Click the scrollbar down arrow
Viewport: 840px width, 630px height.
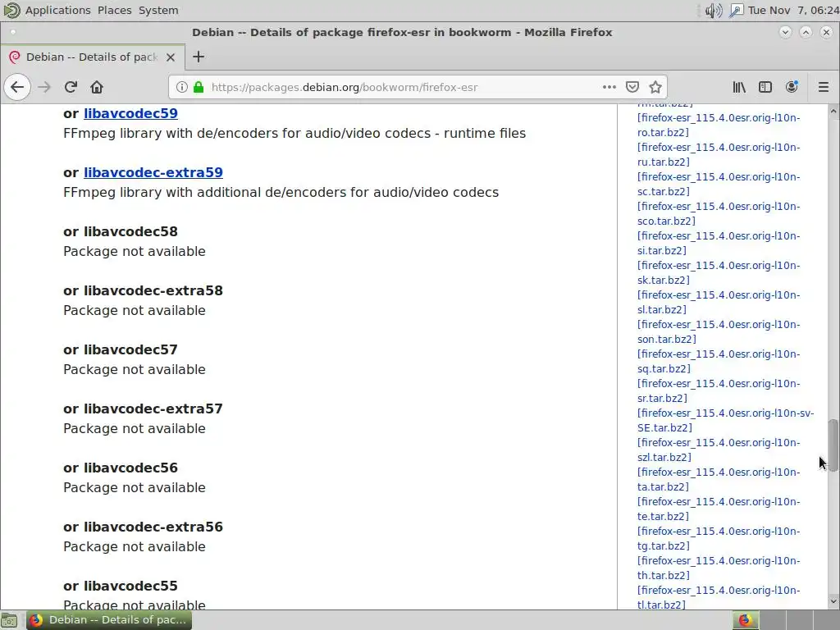(833, 602)
